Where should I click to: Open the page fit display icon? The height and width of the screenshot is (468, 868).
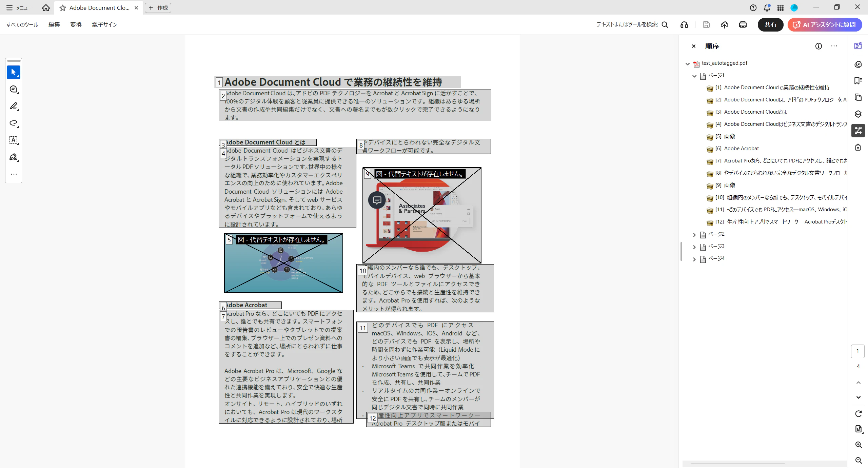pyautogui.click(x=858, y=429)
